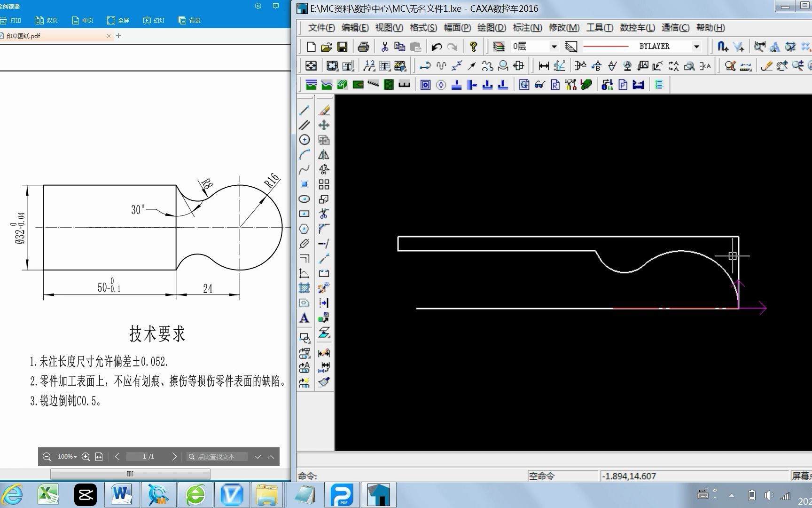Open the 数控车(L) menu
This screenshot has height=508, width=812.
tap(637, 28)
